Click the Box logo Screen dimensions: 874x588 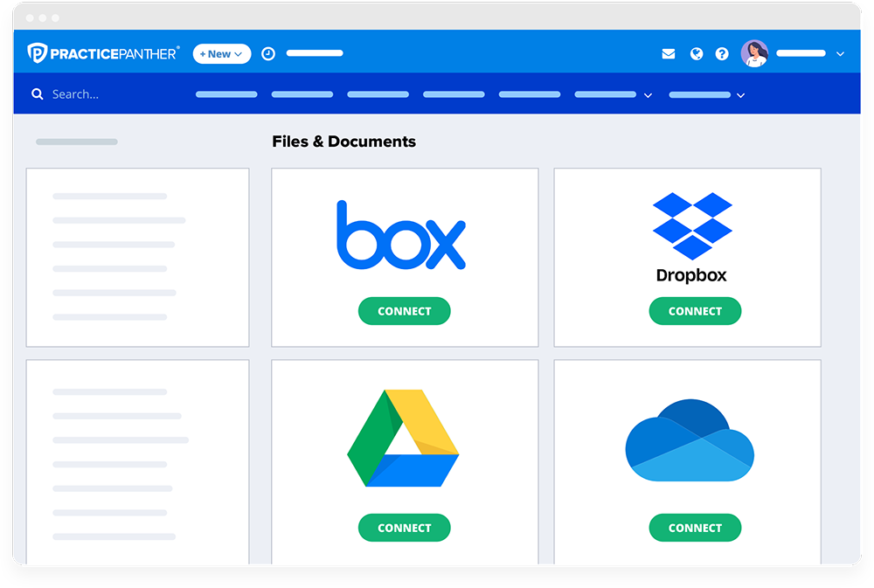point(401,235)
